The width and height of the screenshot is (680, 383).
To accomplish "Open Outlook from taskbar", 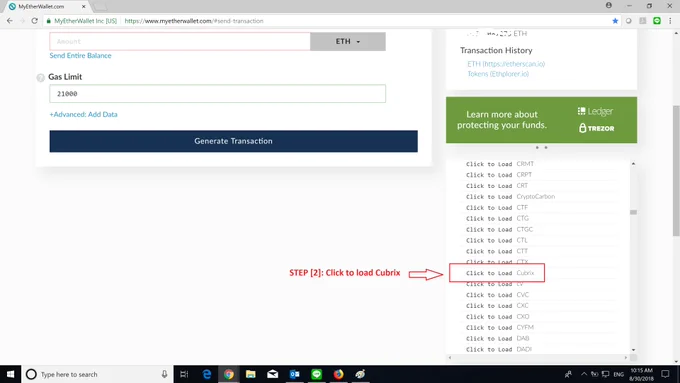I will coord(294,374).
